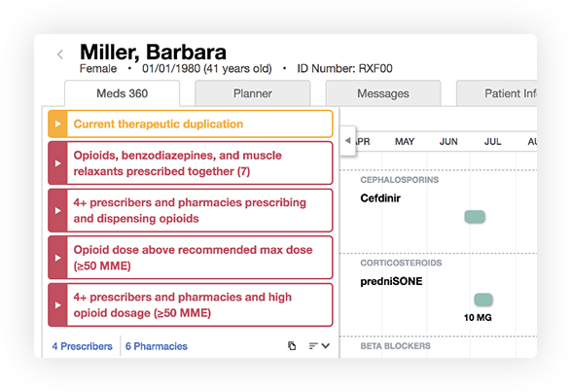Expand Opioid dose above recommended max alert arrow
Screen dimensions: 571x392
pos(57,258)
